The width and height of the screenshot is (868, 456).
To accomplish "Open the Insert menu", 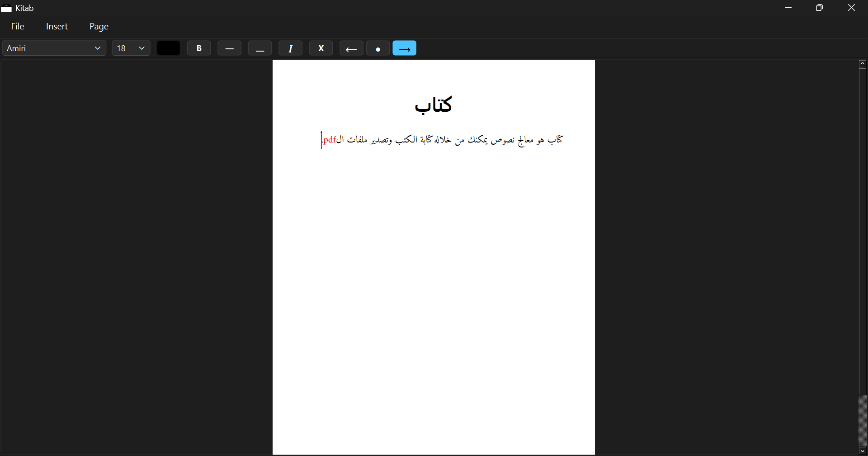I will pos(57,27).
